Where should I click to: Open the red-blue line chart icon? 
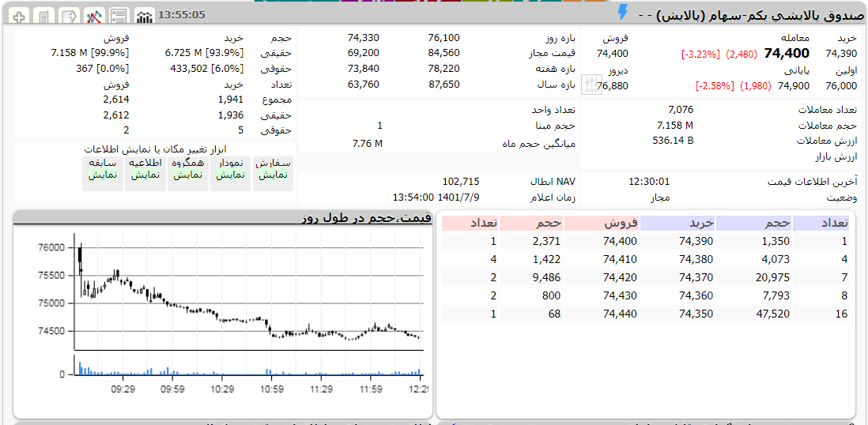pyautogui.click(x=94, y=17)
